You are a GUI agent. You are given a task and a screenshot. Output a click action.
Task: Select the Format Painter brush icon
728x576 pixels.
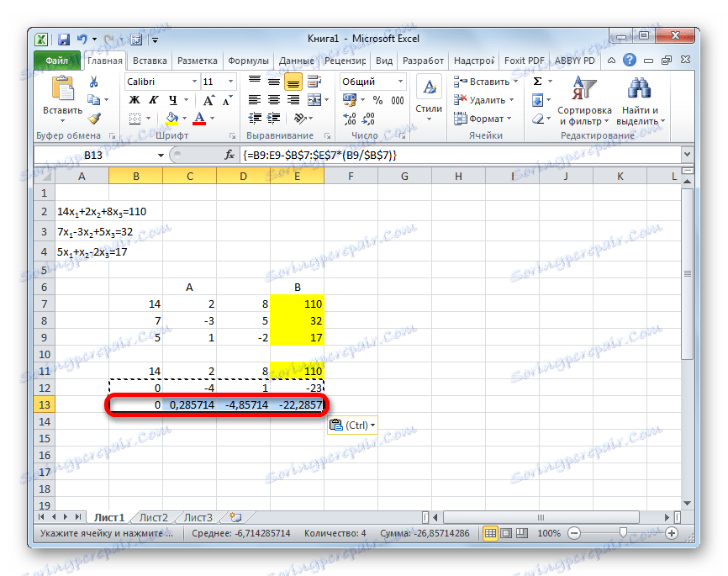pos(95,119)
